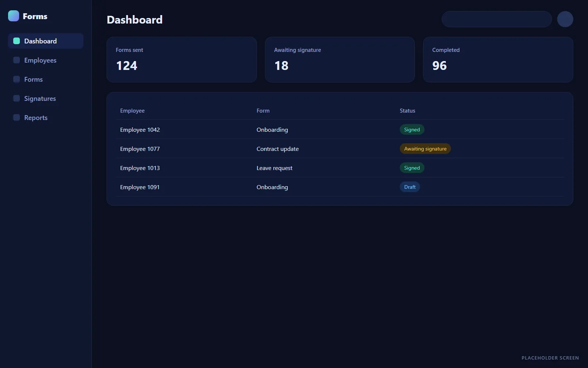Select the Employee 1077 cell
This screenshot has height=368, width=588.
click(140, 149)
